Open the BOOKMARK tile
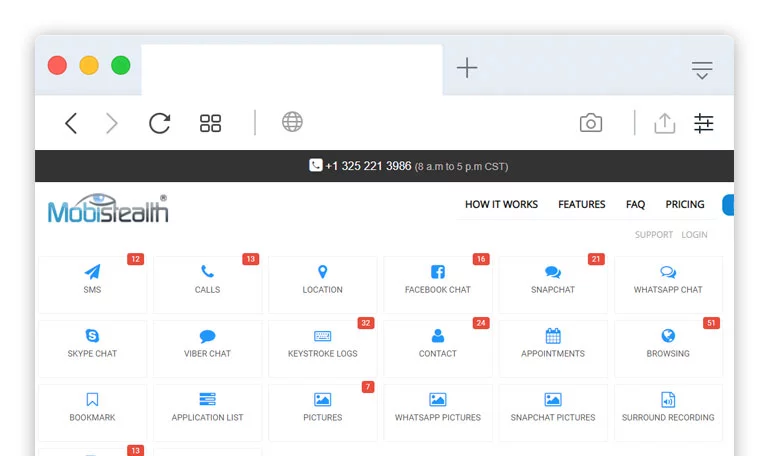This screenshot has height=456, width=768. pyautogui.click(x=92, y=412)
